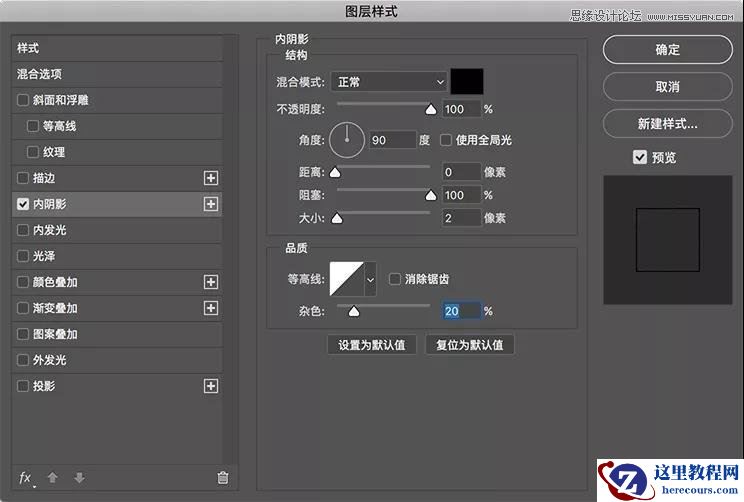Add another 描边 effect with plus icon
Screen dimensions: 744x502
click(211, 178)
